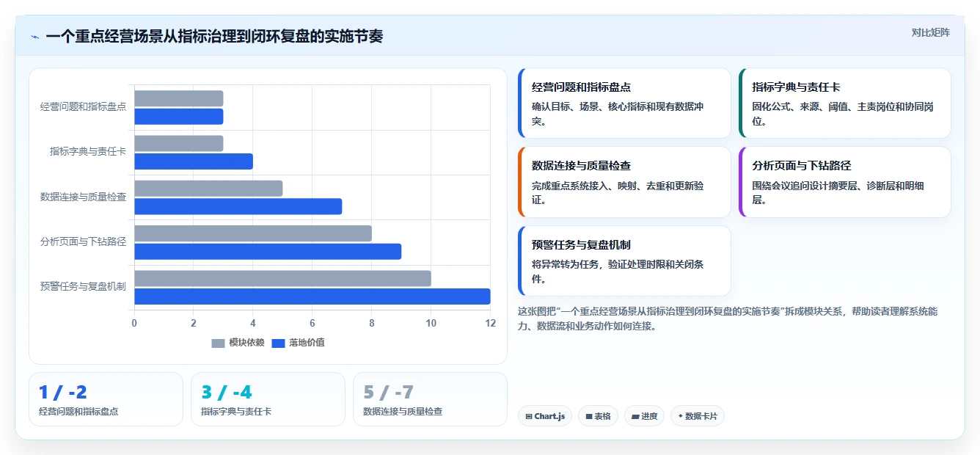The height and width of the screenshot is (455, 980).
Task: Click the page title 一个重点经营场景从指标治理到闭环复盘的实施节奏
Action: pos(214,37)
